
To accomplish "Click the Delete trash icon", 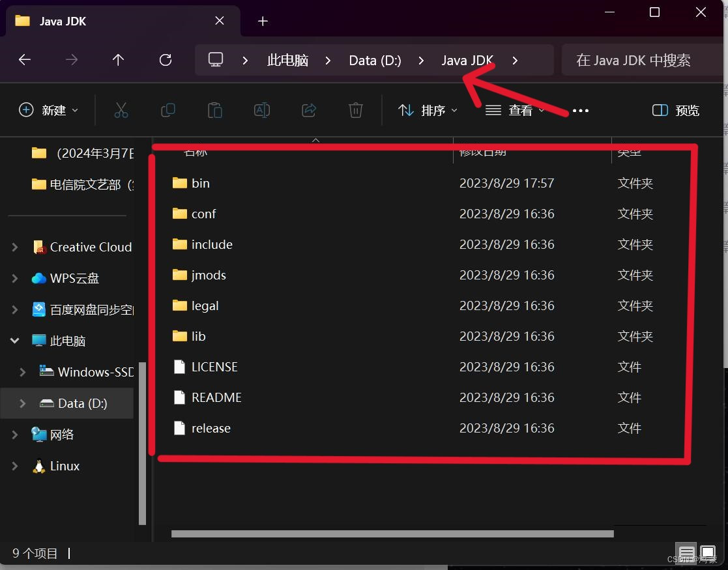I will [x=356, y=111].
